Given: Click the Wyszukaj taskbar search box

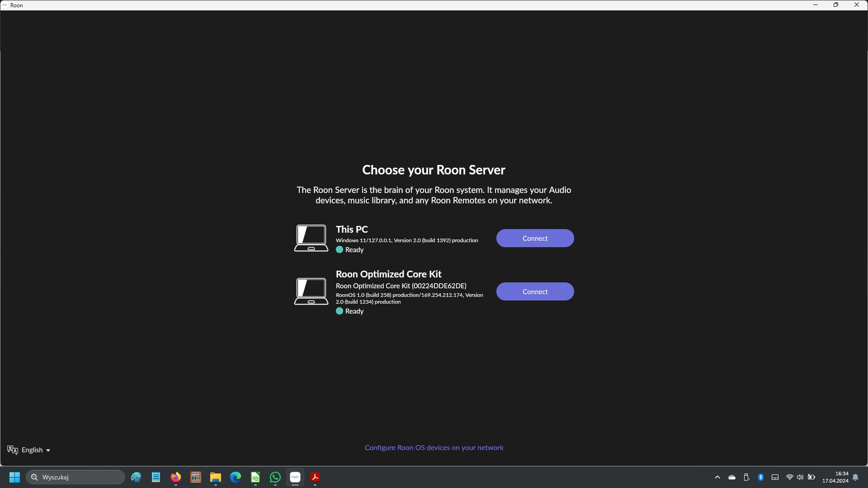Looking at the screenshot, I should click(x=75, y=477).
